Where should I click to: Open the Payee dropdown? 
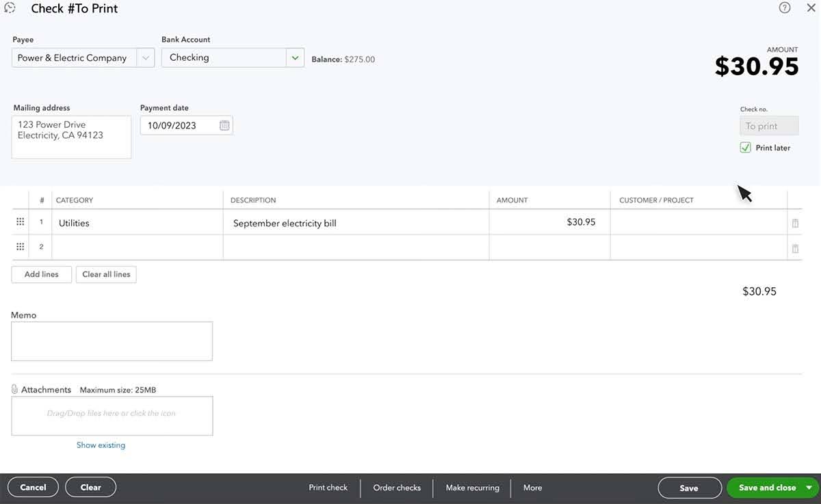(145, 57)
